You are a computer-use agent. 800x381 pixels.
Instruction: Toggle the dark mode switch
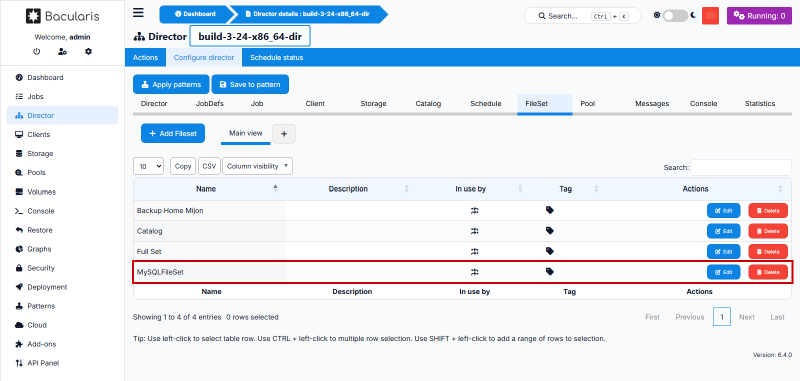coord(675,16)
